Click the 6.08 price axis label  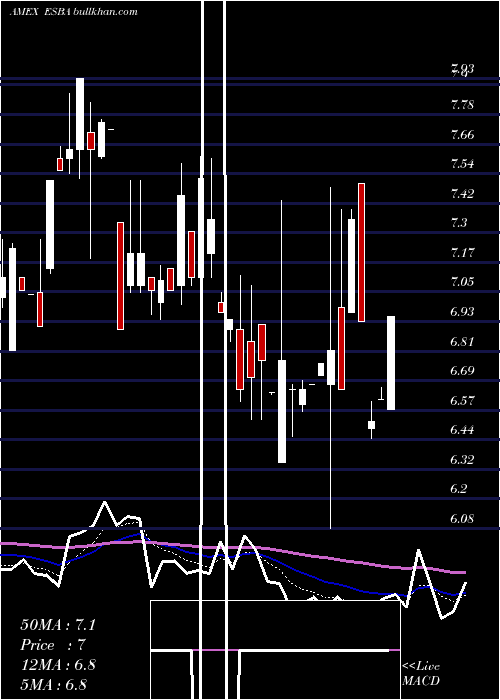coord(462,518)
